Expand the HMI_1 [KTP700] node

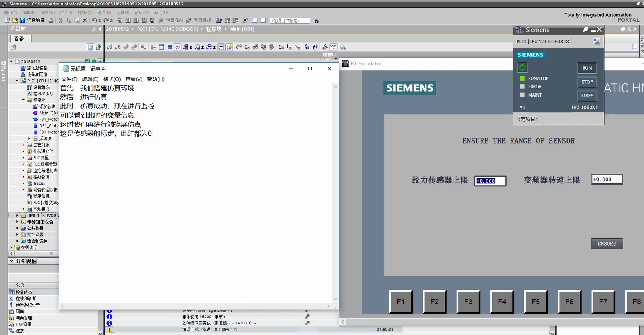tap(17, 215)
